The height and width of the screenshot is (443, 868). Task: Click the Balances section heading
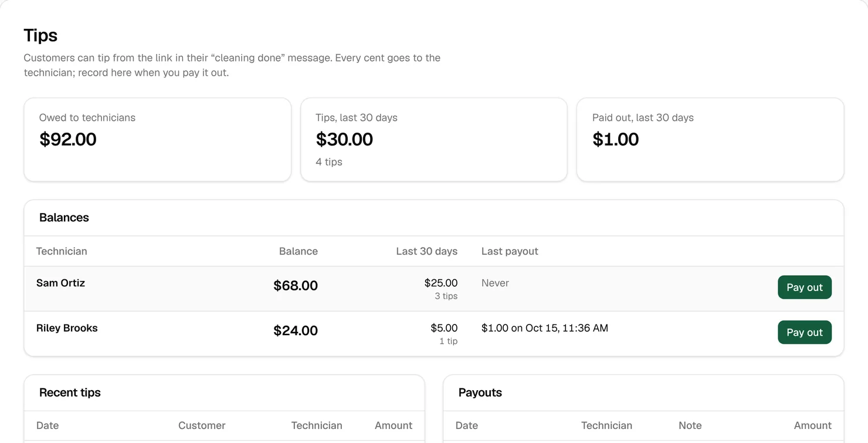pyautogui.click(x=64, y=218)
